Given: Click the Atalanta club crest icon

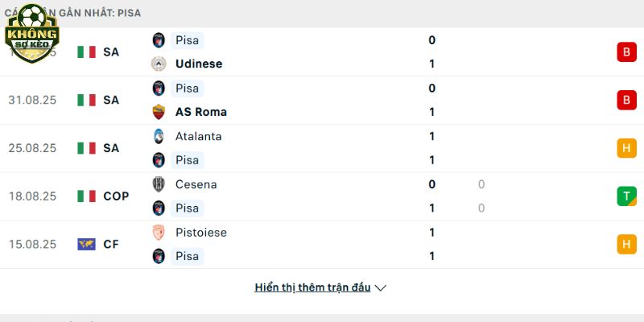Looking at the screenshot, I should [x=159, y=136].
